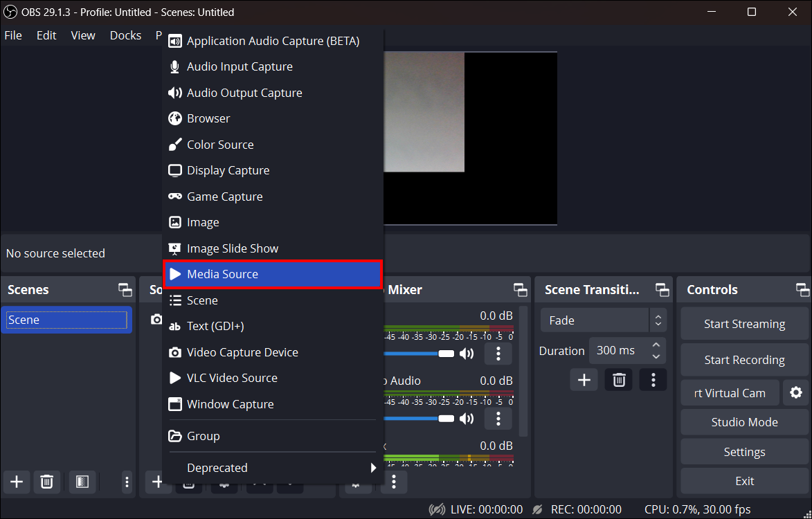Click the Add Source plus icon
The width and height of the screenshot is (812, 519).
[x=157, y=482]
